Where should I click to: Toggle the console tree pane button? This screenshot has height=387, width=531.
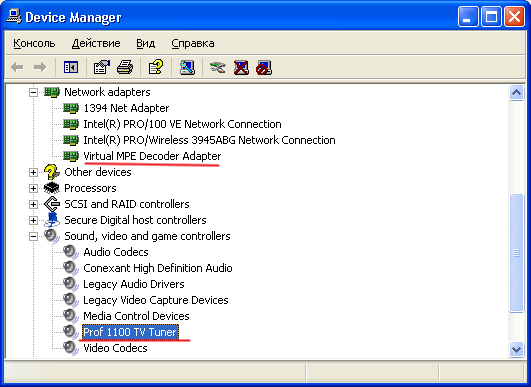click(x=71, y=67)
